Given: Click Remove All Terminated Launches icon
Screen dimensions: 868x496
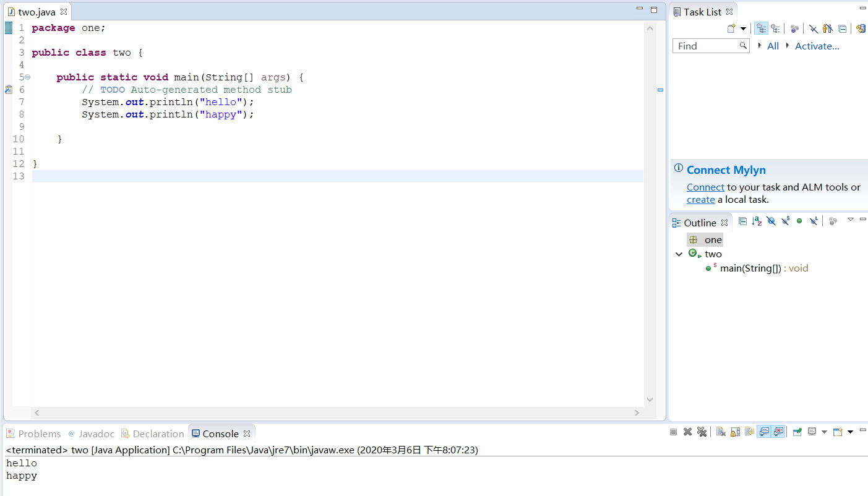Looking at the screenshot, I should [x=702, y=432].
